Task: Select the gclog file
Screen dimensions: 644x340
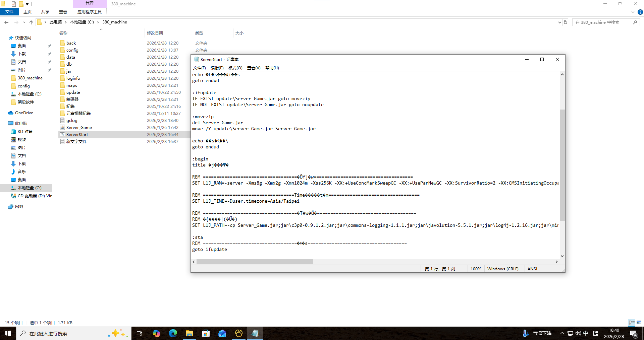Action: [72, 120]
